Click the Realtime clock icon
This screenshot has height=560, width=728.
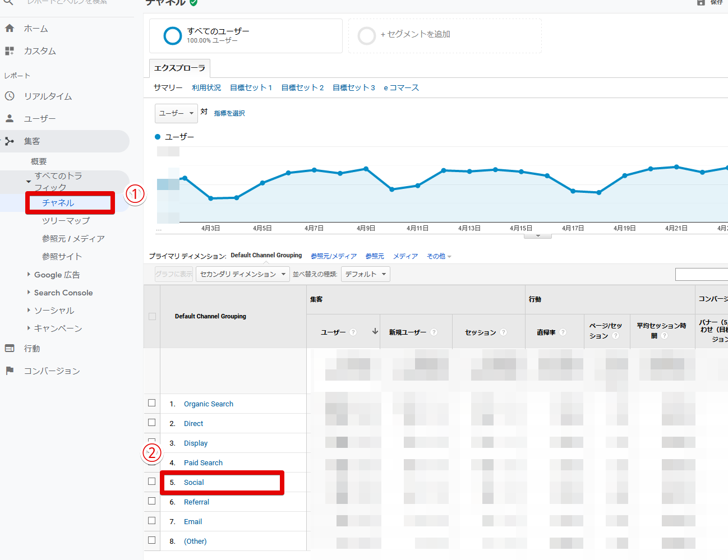point(10,96)
